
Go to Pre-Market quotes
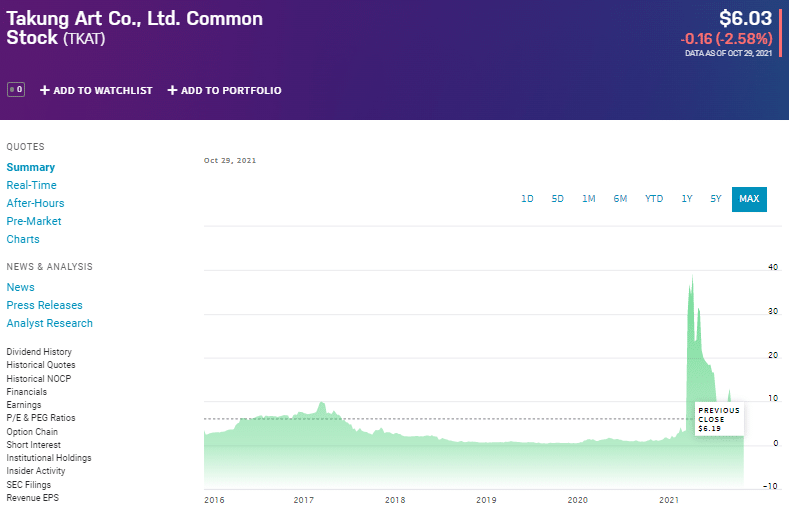tap(34, 222)
